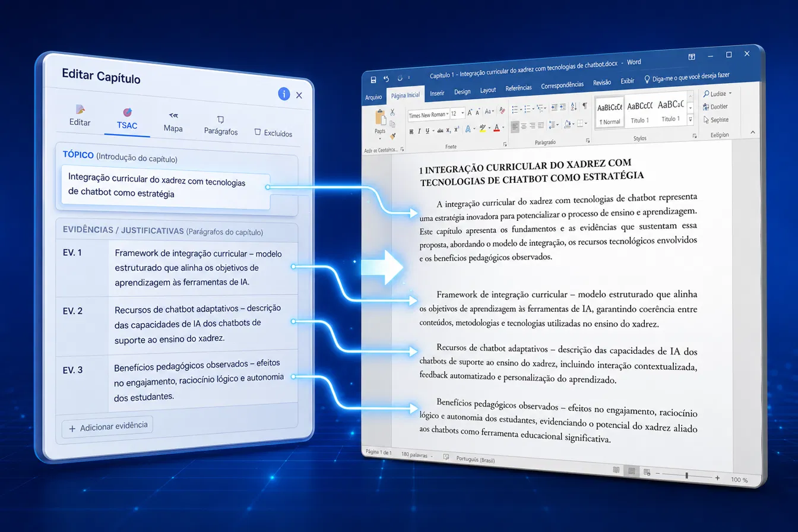Click the zoom slider handle in Word's status bar
This screenshot has width=798, height=532.
coord(686,476)
